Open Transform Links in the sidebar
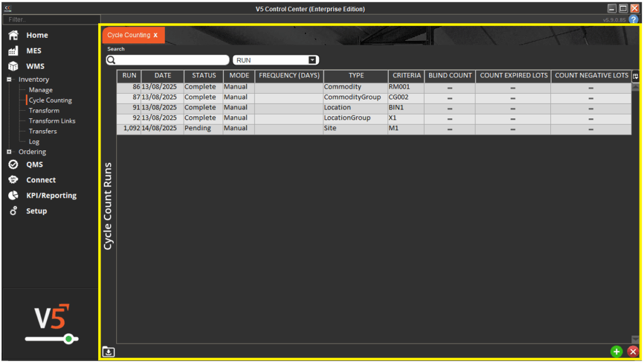 click(52, 121)
